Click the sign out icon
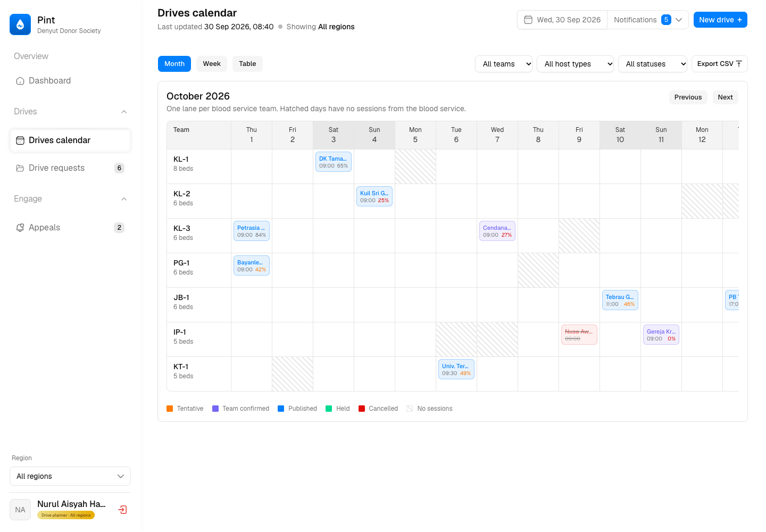This screenshot has width=766, height=532. click(x=122, y=510)
